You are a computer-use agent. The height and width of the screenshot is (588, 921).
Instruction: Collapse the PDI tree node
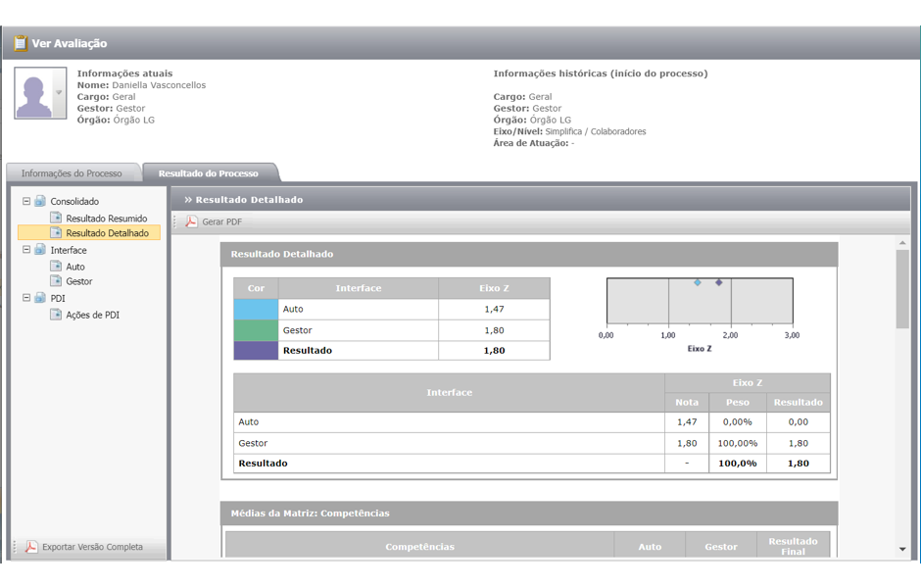coord(26,298)
